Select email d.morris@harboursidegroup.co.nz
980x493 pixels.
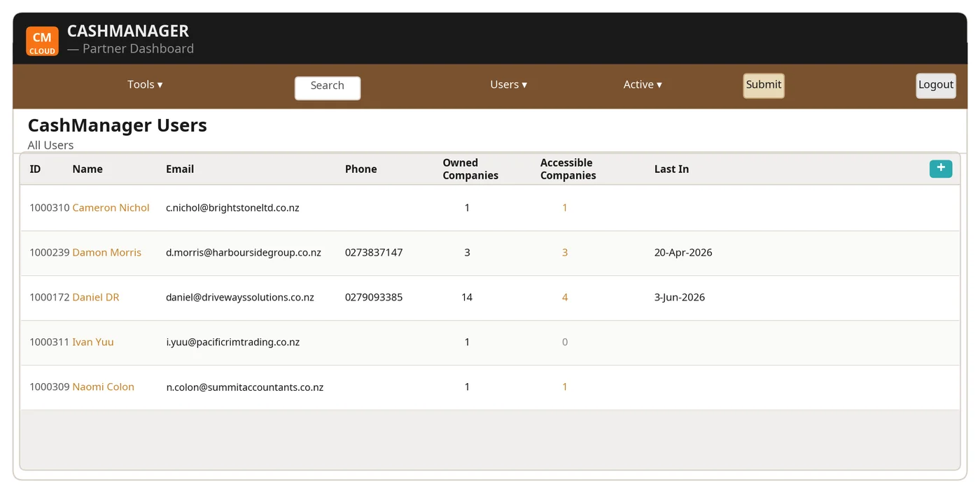(x=244, y=253)
